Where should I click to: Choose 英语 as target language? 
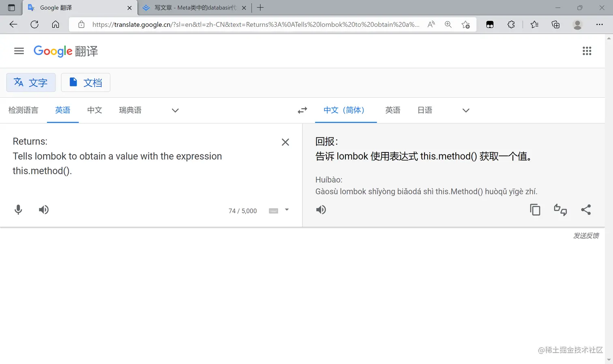click(393, 110)
